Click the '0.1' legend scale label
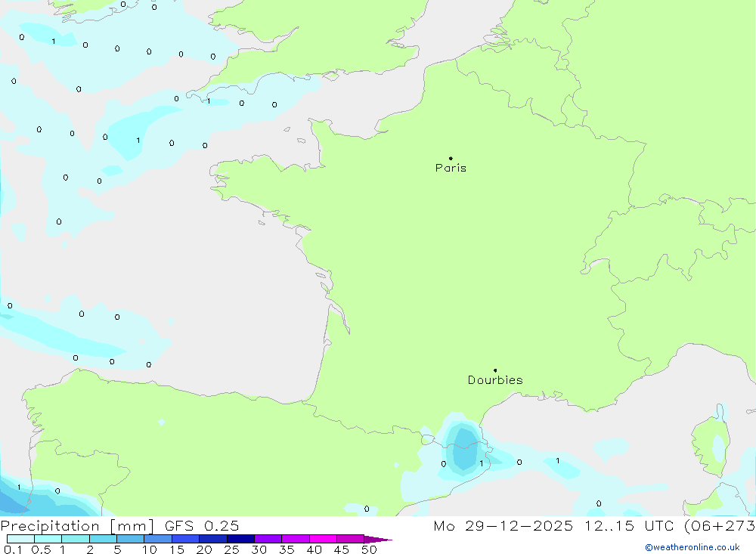Screen dimensions: 756x554 click(x=13, y=549)
